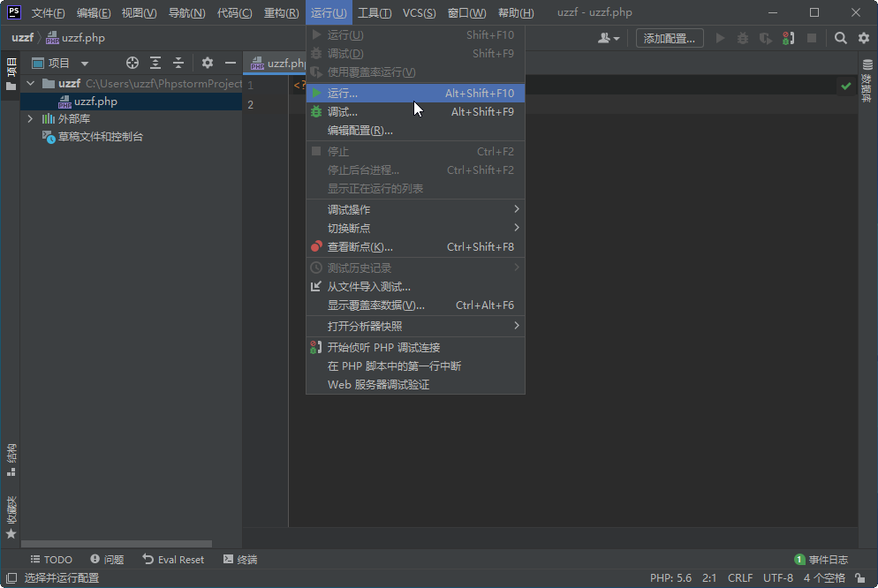878x588 pixels.
Task: Open Eval Reset tool window
Action: point(173,560)
